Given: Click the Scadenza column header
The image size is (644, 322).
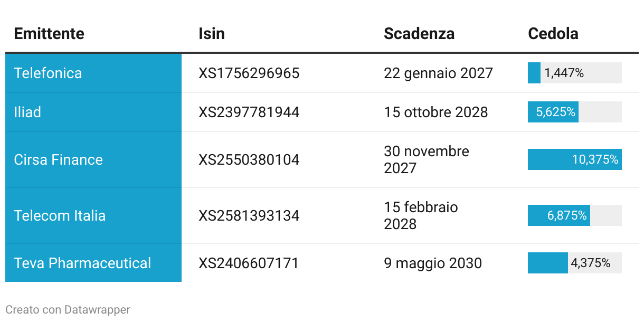Looking at the screenshot, I should pos(419,34).
